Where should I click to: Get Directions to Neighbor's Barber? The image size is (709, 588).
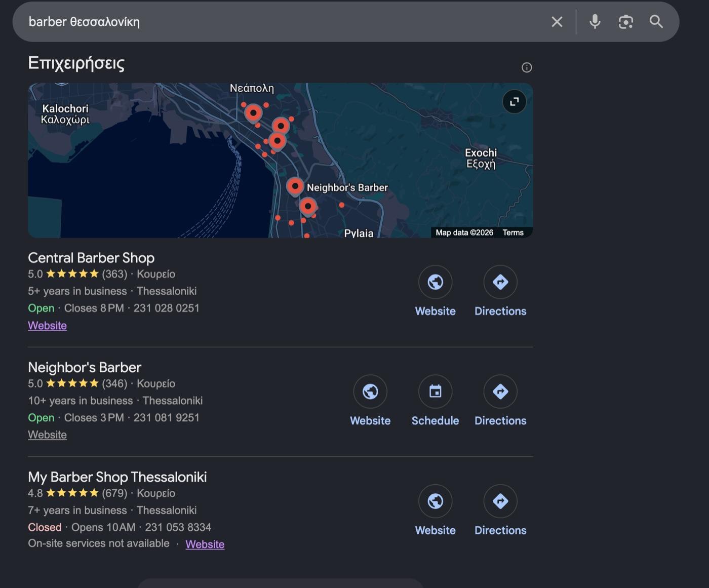(x=500, y=391)
